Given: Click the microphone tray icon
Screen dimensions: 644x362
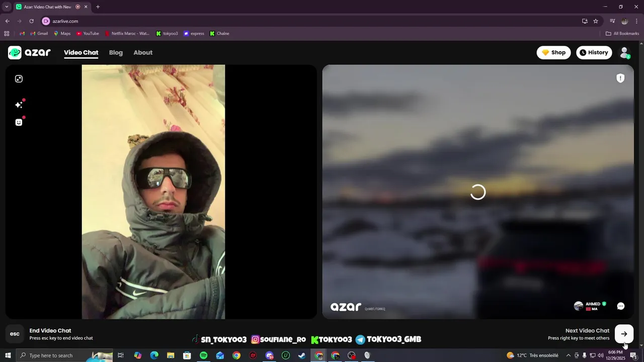Looking at the screenshot, I should tap(584, 355).
